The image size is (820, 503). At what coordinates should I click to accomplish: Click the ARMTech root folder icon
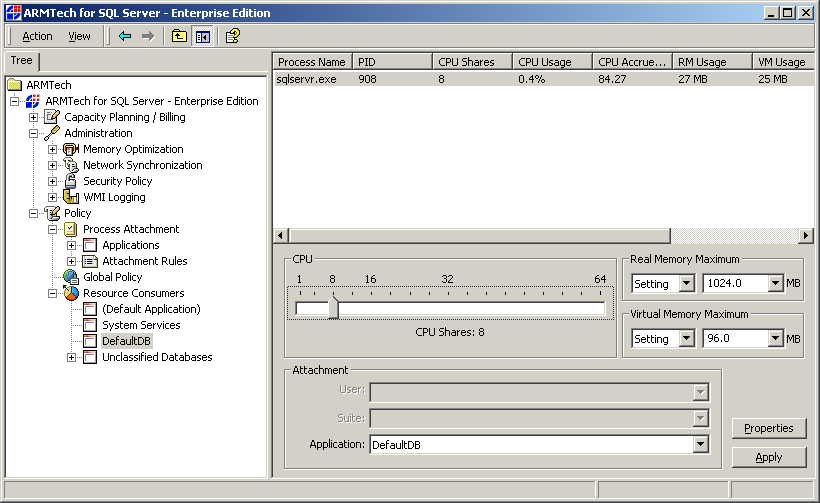15,85
